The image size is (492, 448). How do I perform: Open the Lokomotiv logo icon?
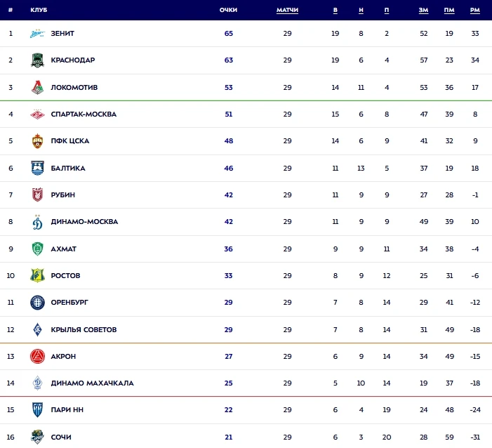(x=37, y=87)
